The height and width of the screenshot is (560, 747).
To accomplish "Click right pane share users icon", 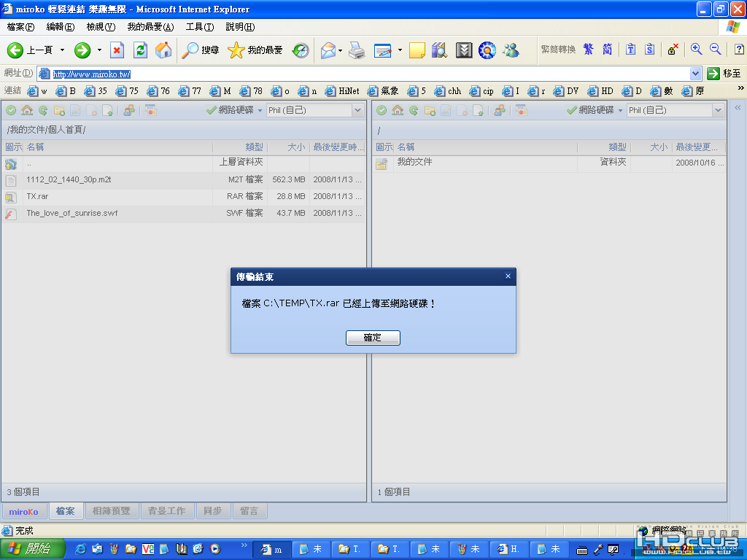I will pyautogui.click(x=499, y=111).
